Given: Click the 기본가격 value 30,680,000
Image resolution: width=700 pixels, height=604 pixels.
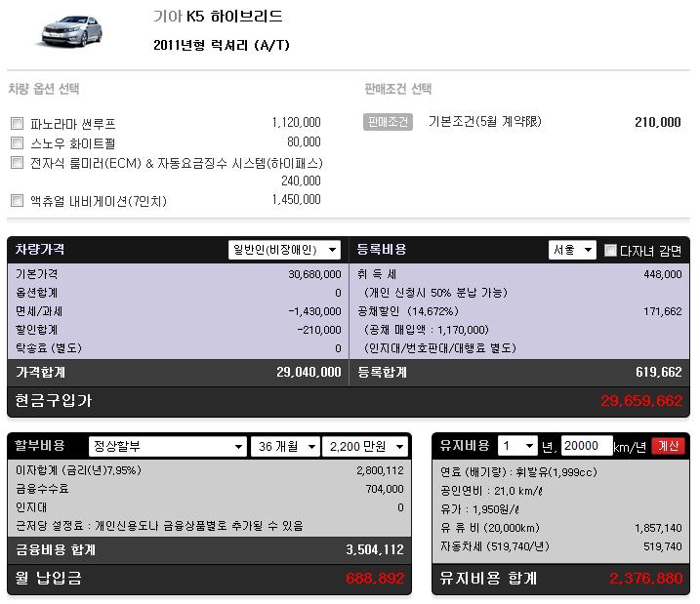Looking at the screenshot, I should tap(314, 274).
